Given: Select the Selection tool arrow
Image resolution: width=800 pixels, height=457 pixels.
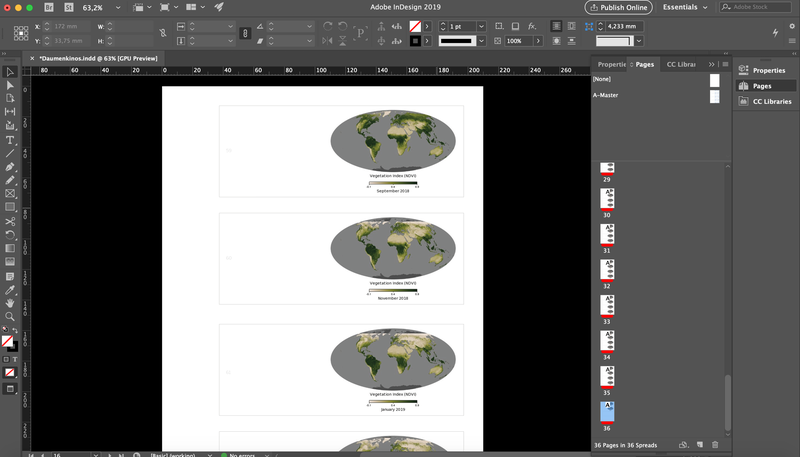Looking at the screenshot, I should click(x=10, y=72).
